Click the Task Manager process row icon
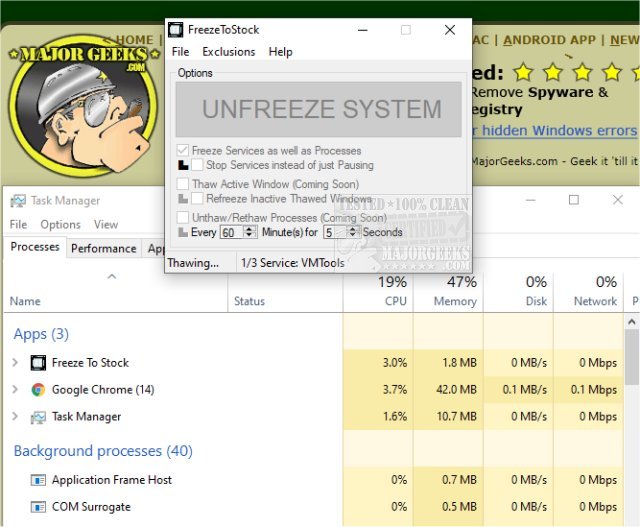 tap(38, 417)
